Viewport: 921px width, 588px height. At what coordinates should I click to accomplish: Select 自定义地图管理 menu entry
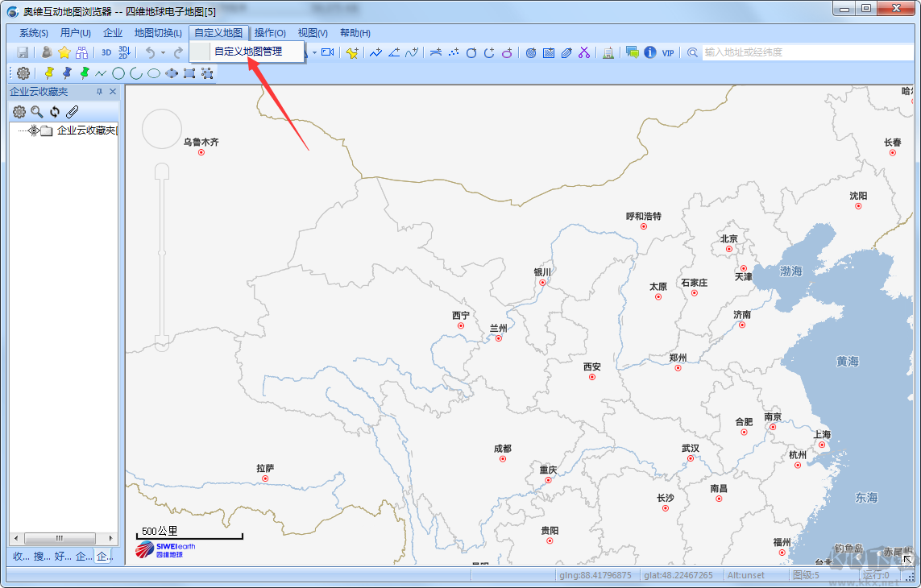(248, 52)
